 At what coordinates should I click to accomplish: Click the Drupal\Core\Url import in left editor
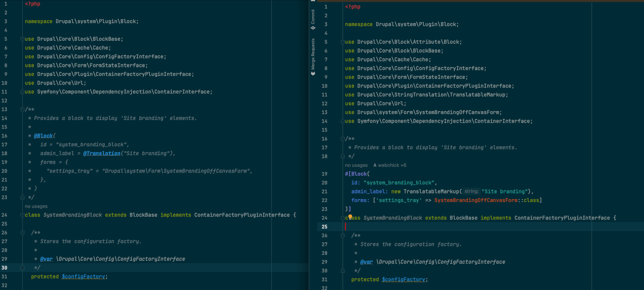click(56, 83)
